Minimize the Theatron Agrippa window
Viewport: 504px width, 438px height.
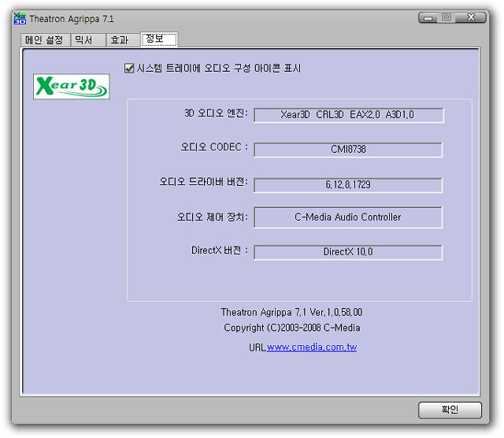click(428, 17)
